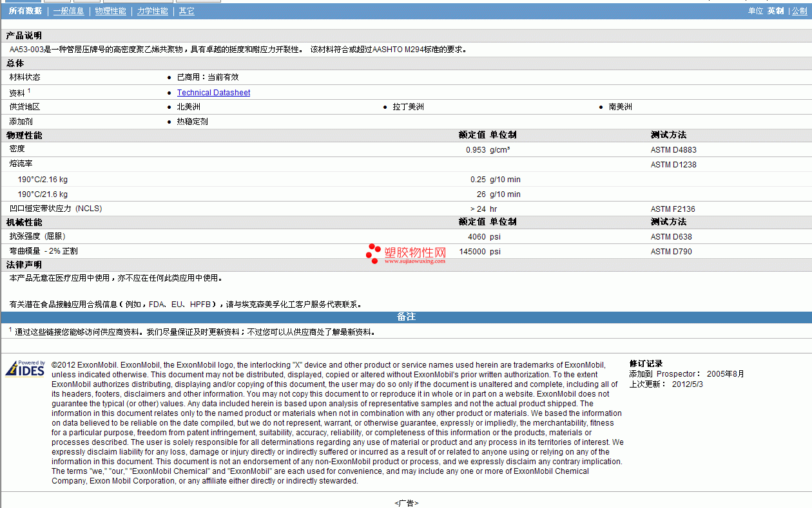Select the 所有数据 tab
The height and width of the screenshot is (508, 812).
pos(25,11)
